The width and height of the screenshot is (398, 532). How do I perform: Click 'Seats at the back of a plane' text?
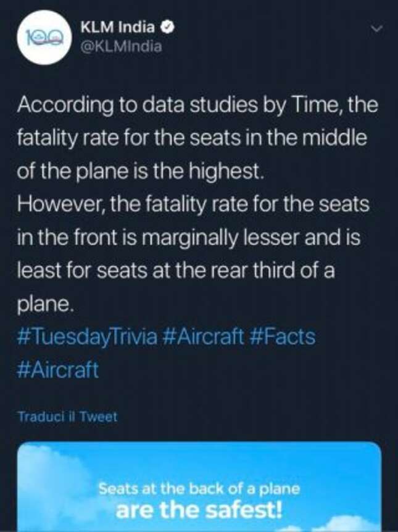pos(197,488)
